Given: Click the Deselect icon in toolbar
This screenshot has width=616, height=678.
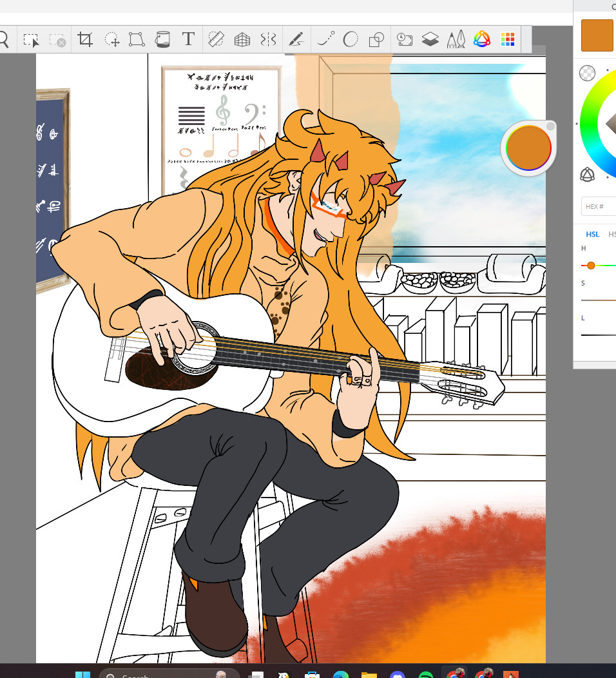Looking at the screenshot, I should coord(57,40).
